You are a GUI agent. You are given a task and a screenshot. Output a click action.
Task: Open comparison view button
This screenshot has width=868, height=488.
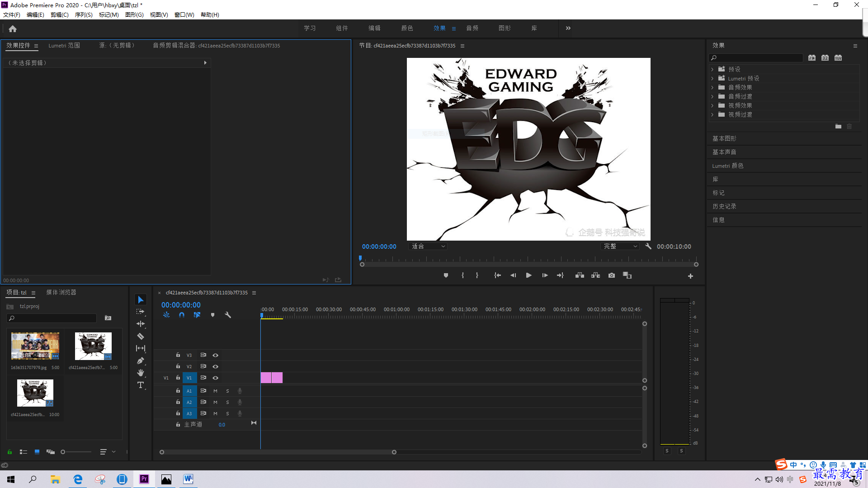coord(627,275)
